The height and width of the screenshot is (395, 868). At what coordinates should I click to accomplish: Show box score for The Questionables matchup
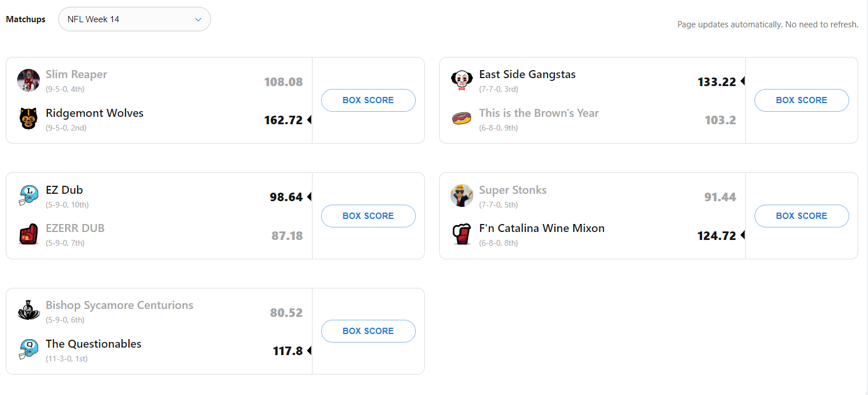pos(368,331)
